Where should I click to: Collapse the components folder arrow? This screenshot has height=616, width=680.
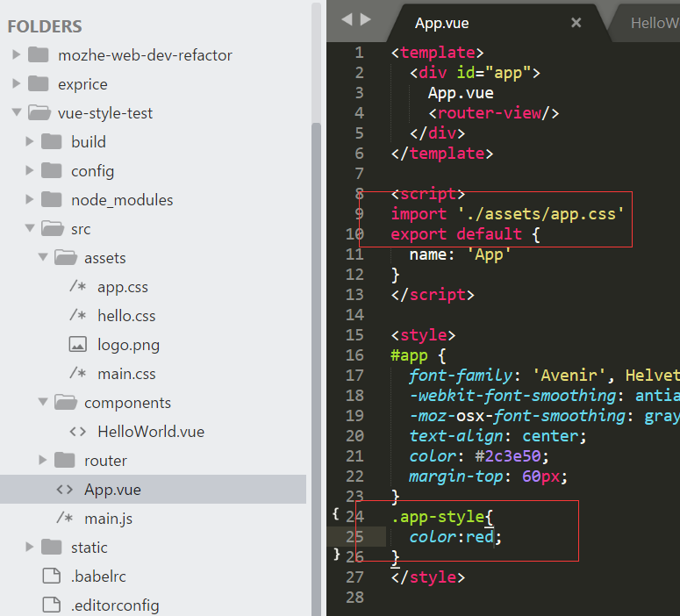[x=43, y=402]
